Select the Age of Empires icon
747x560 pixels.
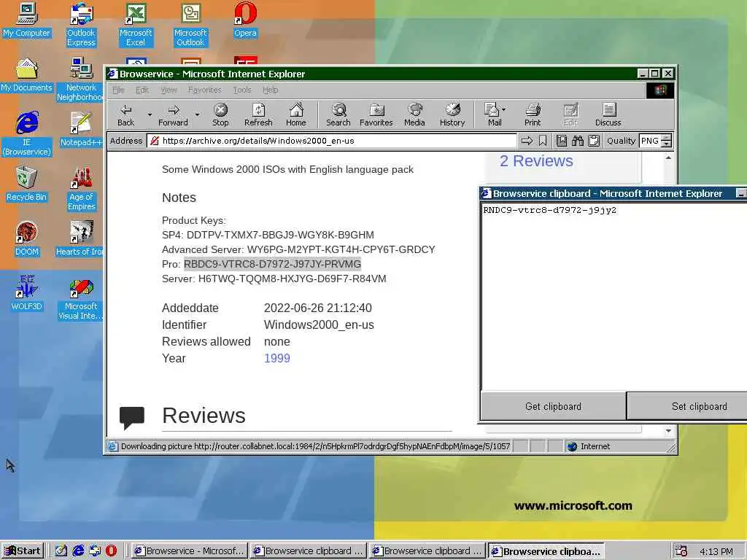81,189
